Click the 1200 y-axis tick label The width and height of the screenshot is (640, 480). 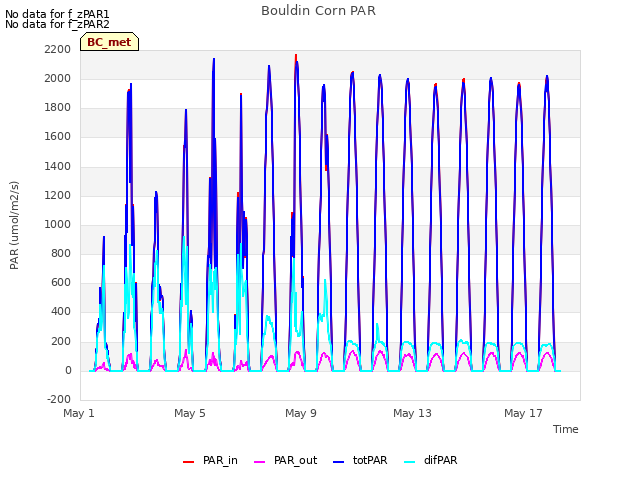point(58,196)
